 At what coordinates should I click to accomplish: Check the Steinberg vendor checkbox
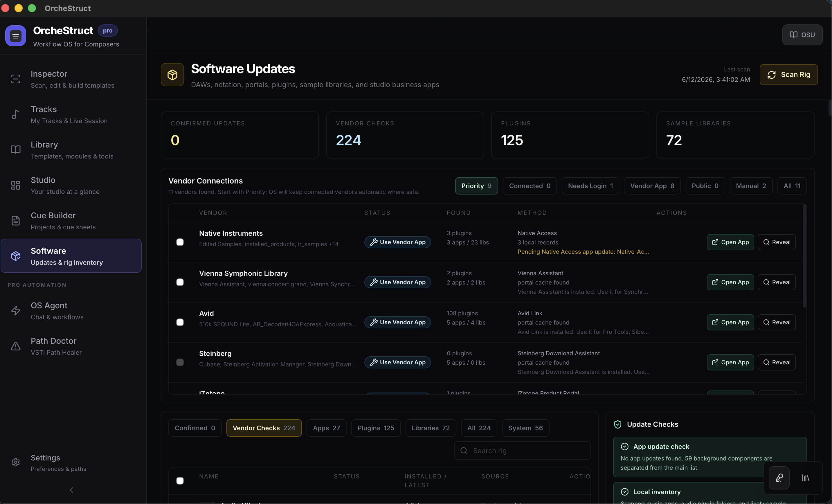180,362
